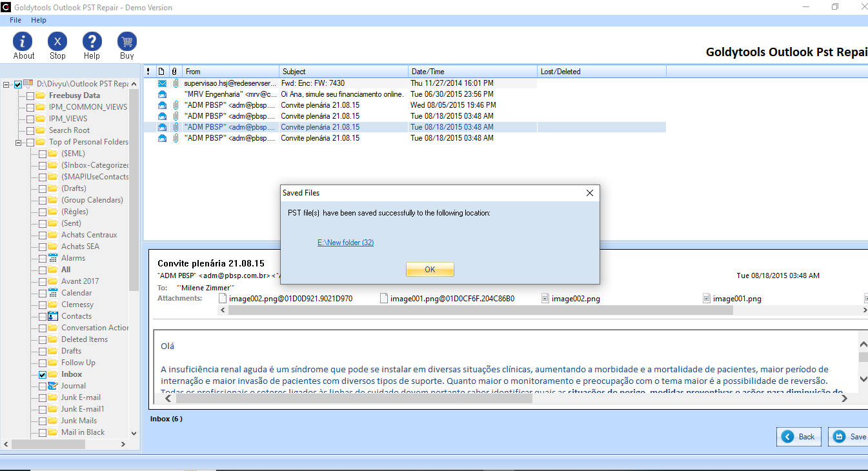Image resolution: width=868 pixels, height=471 pixels.
Task: Click folder tree scrollbar up arrow
Action: pos(134,84)
